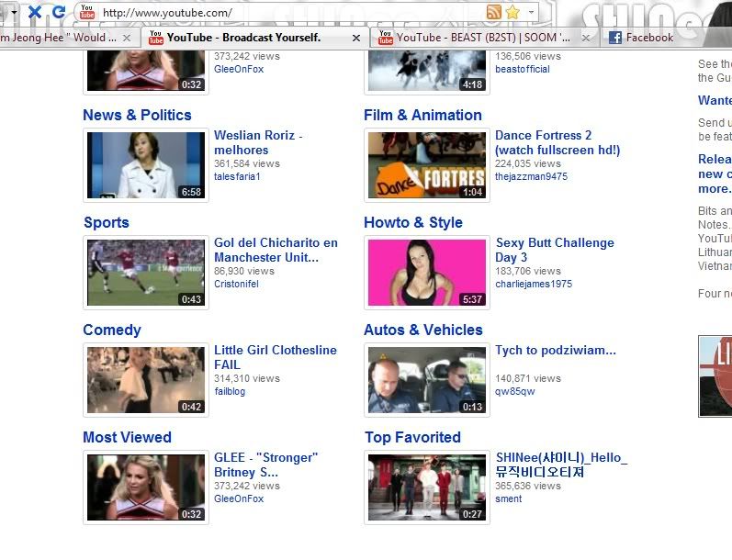Open SHINee Hello video title
Viewport: 732px width, 560px height.
561,465
